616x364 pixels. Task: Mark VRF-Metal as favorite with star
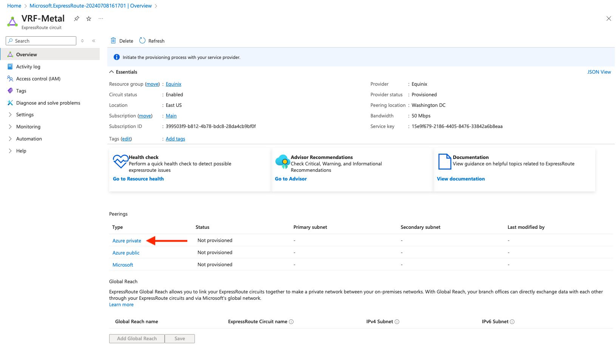pos(89,19)
